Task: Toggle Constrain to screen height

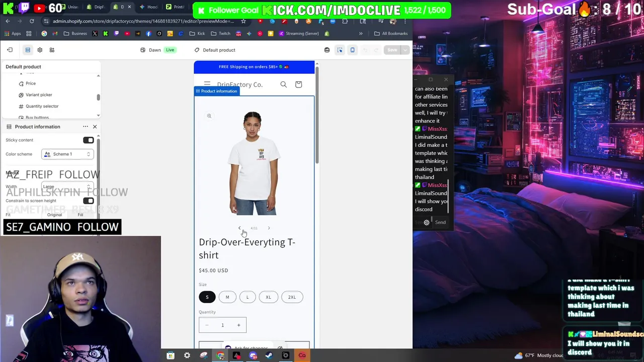Action: click(89, 201)
